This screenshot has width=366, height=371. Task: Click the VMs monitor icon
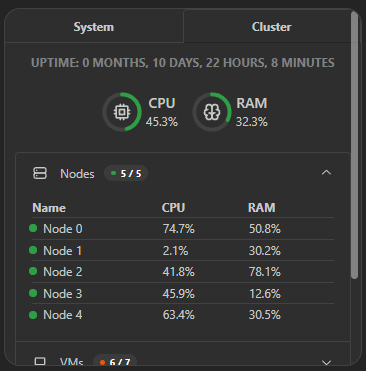(40, 361)
